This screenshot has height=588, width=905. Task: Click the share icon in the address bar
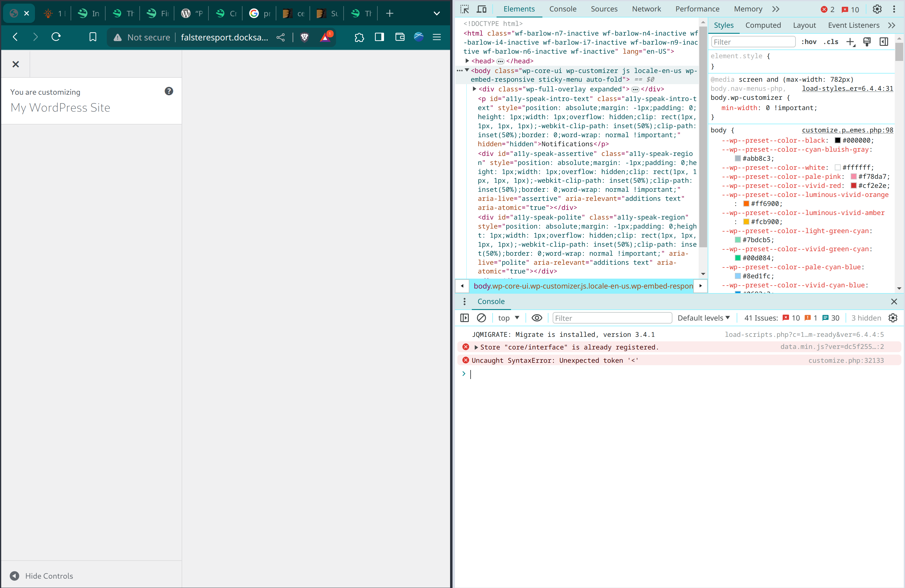point(281,37)
